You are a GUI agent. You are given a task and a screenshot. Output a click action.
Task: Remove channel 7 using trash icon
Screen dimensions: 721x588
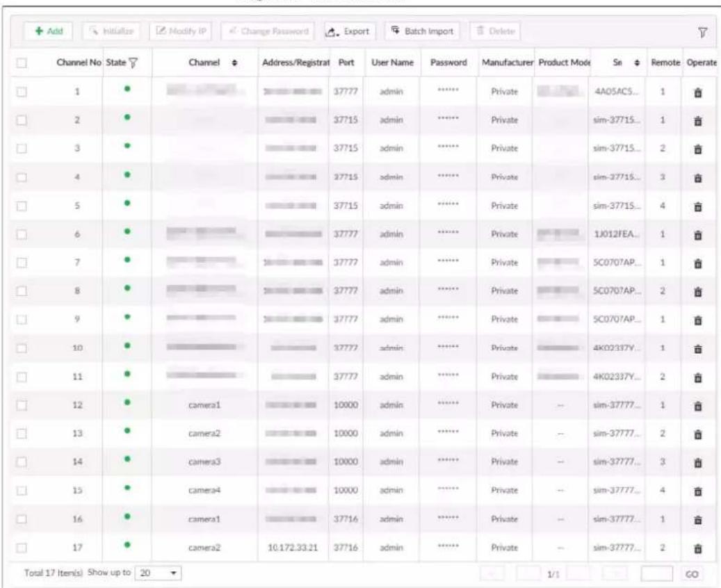(697, 263)
